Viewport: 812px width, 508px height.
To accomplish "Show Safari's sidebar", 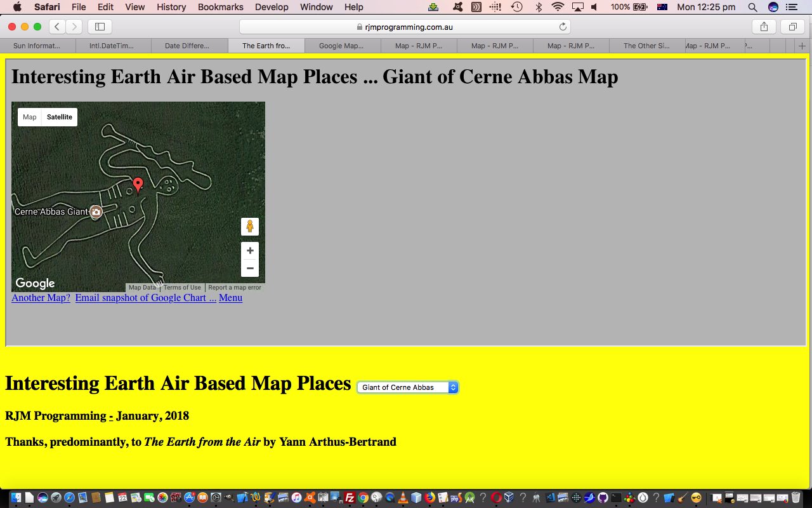I will tap(100, 27).
